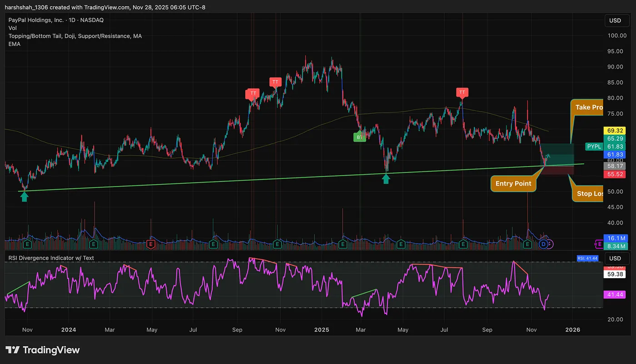This screenshot has width=636, height=364.
Task: Select the Topping/Bottom Tail, Doji indicator legend
Action: point(75,36)
